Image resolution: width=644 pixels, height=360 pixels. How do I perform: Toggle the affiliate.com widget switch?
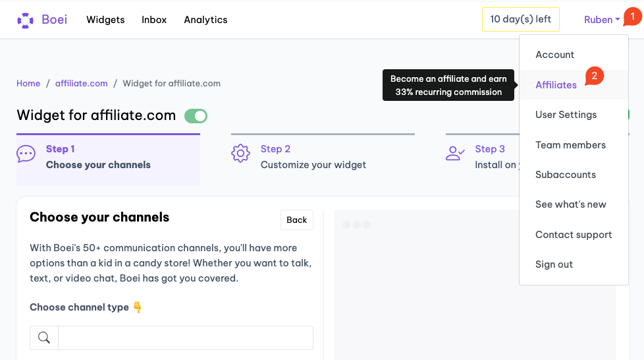[196, 117]
